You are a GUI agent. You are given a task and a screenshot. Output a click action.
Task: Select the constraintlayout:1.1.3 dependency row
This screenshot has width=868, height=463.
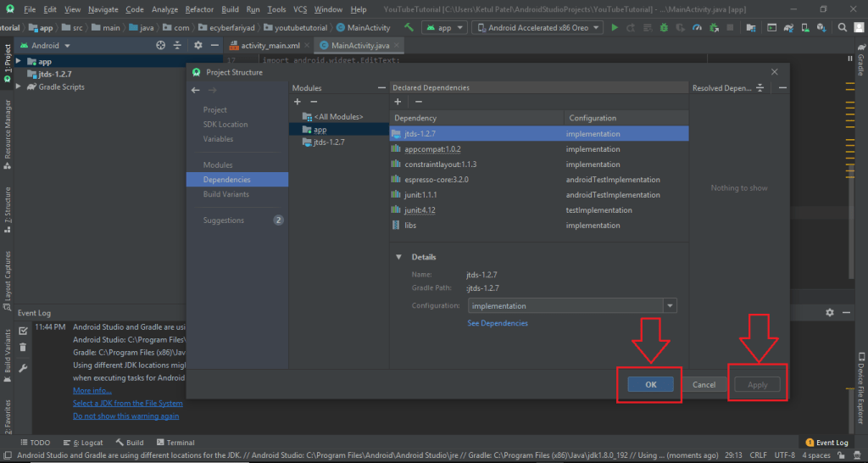point(441,164)
